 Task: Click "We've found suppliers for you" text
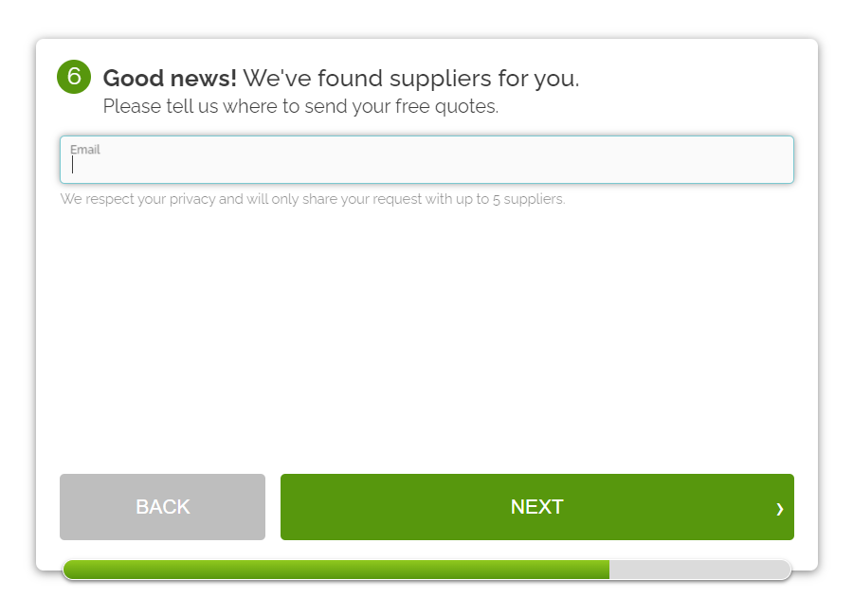pyautogui.click(x=410, y=78)
